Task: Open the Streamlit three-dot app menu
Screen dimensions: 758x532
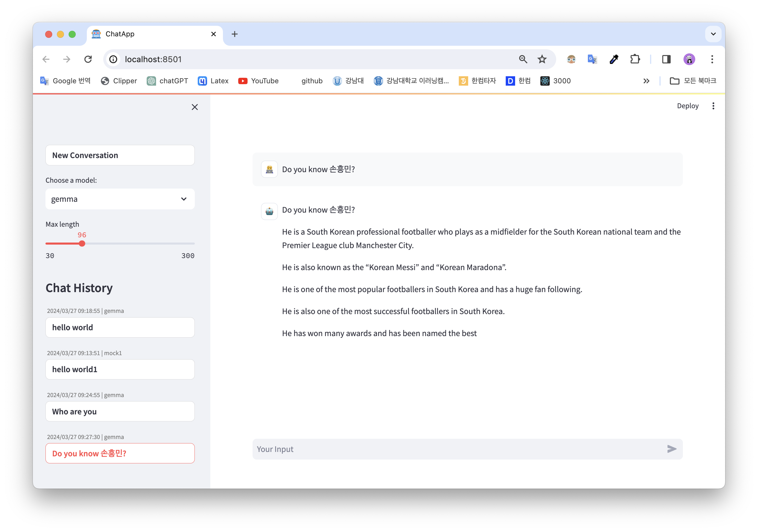Action: click(x=713, y=106)
